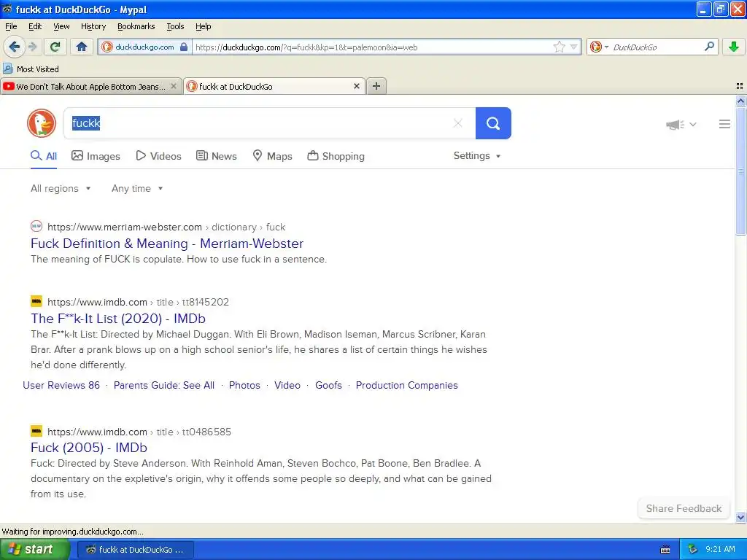Open the Tools menu
747x560 pixels.
175,27
